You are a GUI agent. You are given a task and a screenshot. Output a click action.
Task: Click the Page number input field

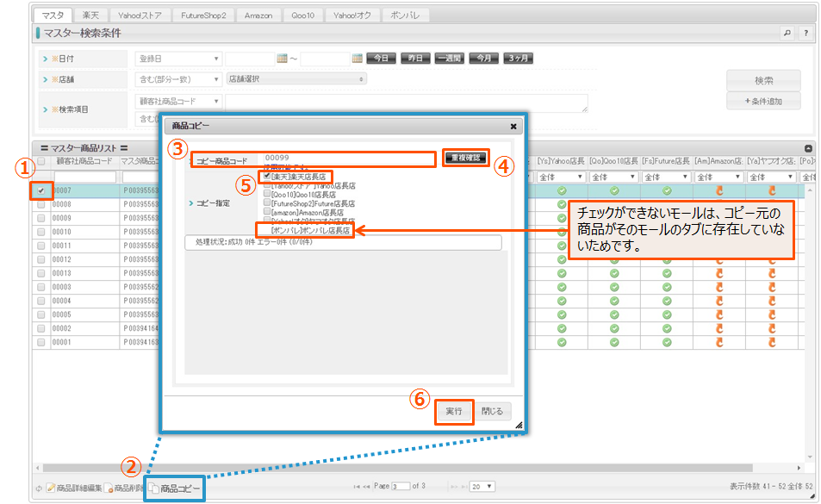click(x=401, y=487)
